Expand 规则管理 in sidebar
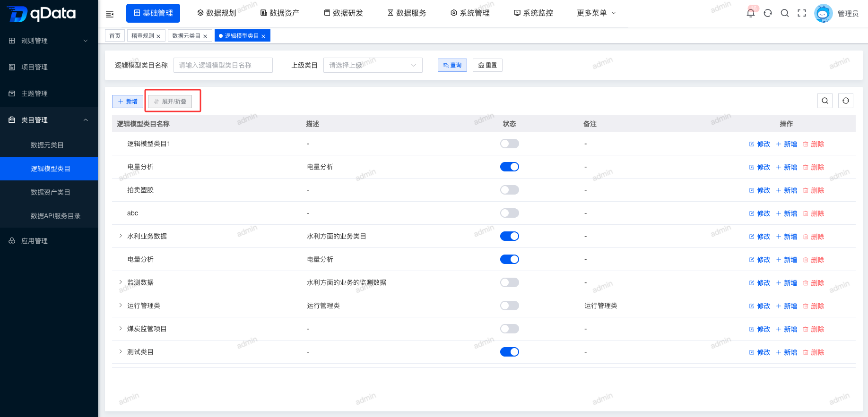 point(49,41)
